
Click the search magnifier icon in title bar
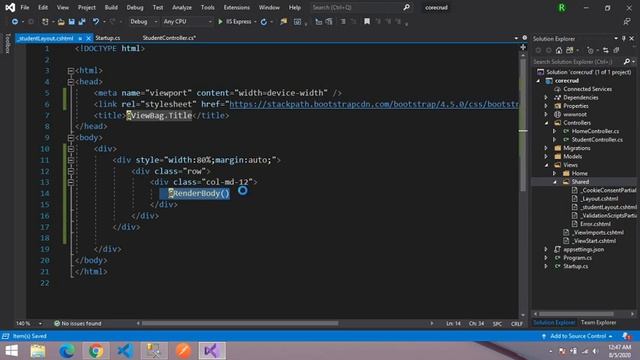(407, 7)
